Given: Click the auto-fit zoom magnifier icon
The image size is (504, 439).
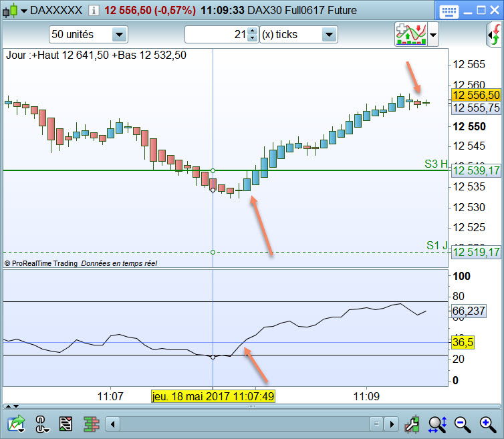Looking at the screenshot, I should tap(437, 424).
